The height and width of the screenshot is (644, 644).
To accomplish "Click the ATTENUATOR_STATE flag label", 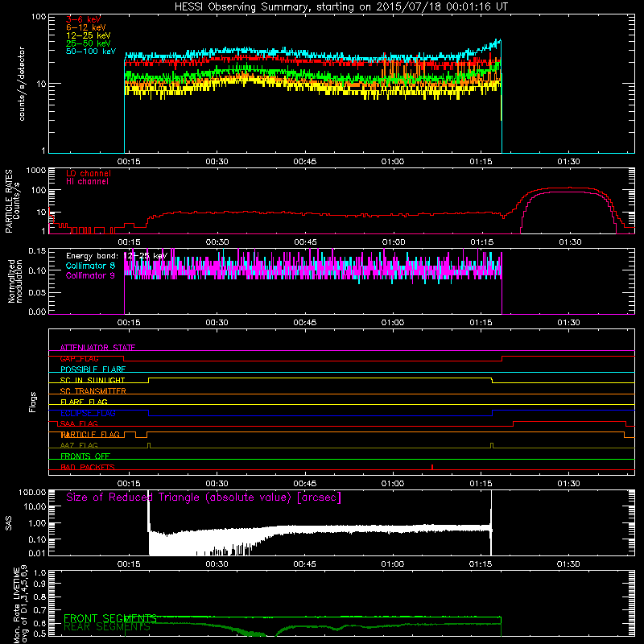I will 97,348.
